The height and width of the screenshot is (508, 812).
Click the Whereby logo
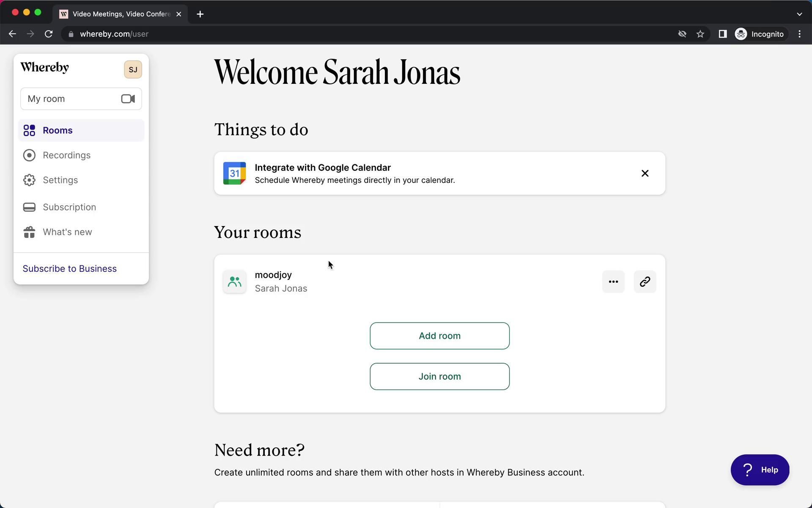coord(45,67)
